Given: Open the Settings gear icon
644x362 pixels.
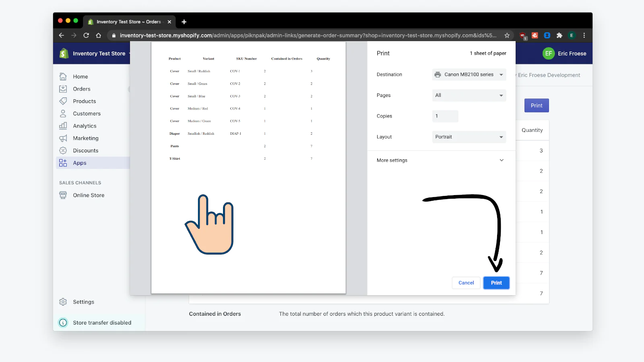Looking at the screenshot, I should [x=63, y=302].
